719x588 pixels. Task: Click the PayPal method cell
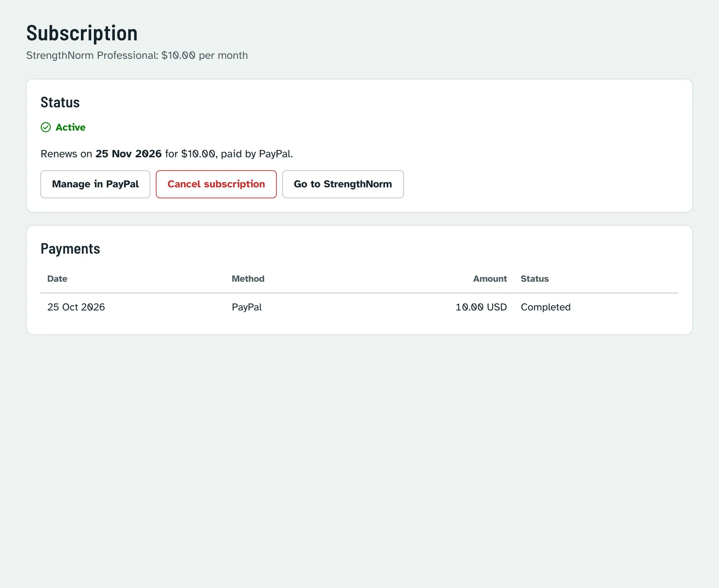[247, 307]
